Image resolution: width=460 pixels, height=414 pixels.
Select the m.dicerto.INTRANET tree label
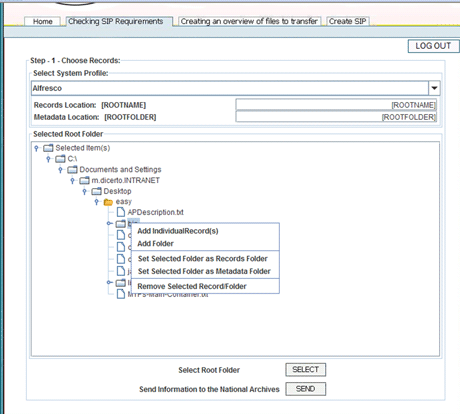coord(126,180)
